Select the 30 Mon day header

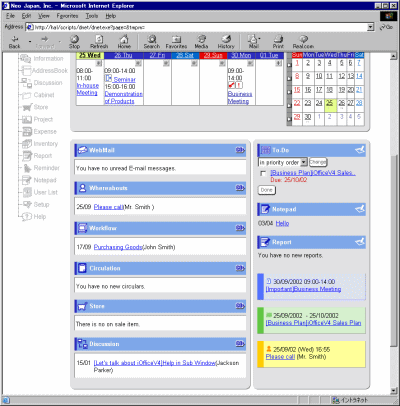[x=241, y=55]
